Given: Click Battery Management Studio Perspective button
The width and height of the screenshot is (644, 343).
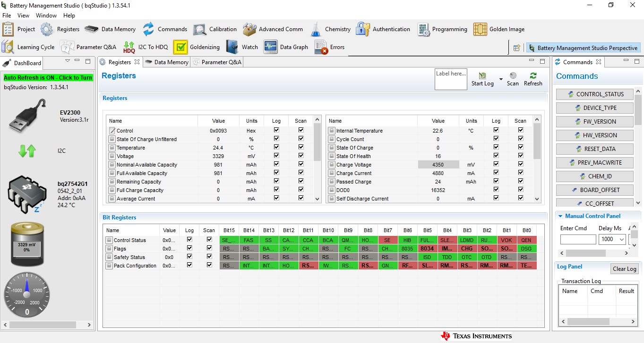Looking at the screenshot, I should tap(584, 48).
